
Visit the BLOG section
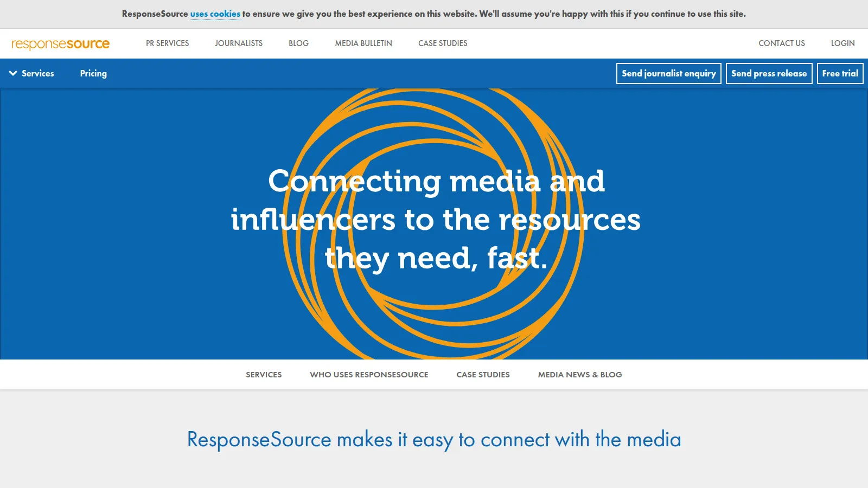pyautogui.click(x=298, y=43)
